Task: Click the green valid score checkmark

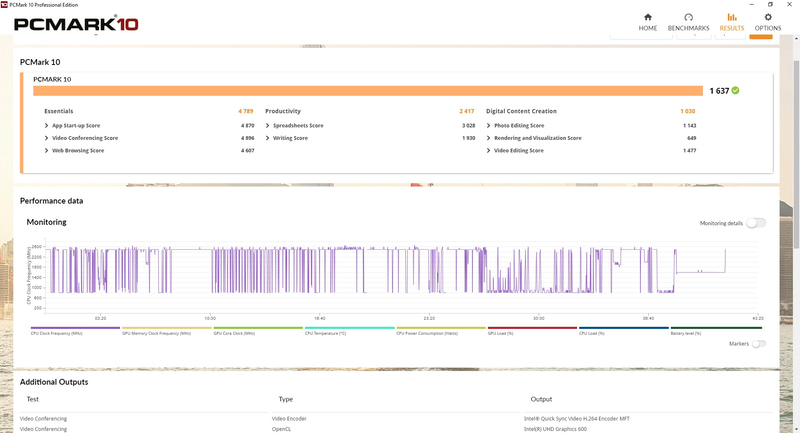Action: click(x=736, y=90)
